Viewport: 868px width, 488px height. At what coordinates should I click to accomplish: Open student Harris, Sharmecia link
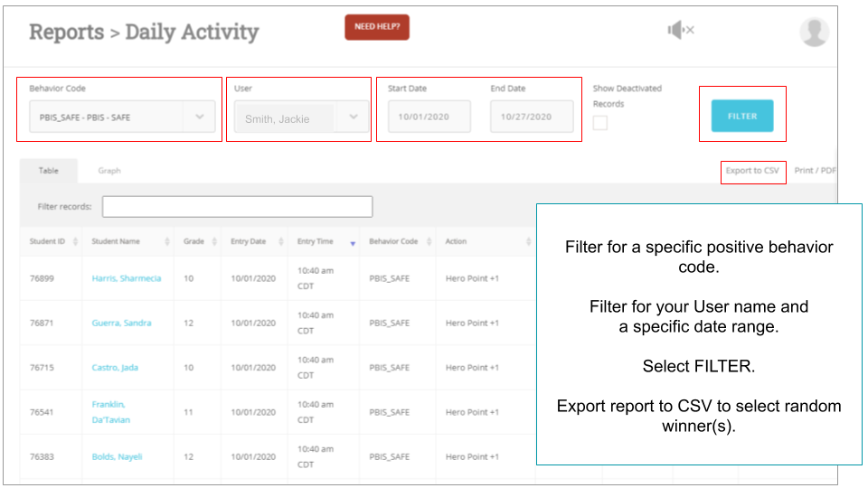click(127, 278)
